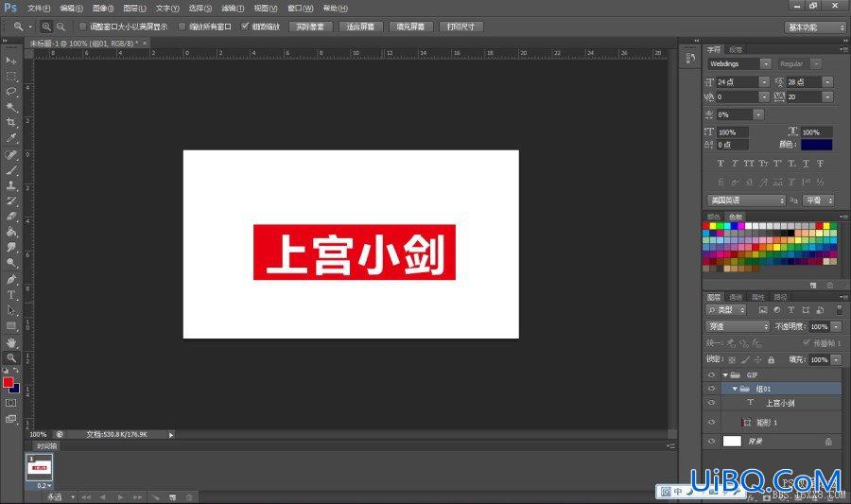Viewport: 851px width, 504px height.
Task: Select the Move tool
Action: point(10,61)
